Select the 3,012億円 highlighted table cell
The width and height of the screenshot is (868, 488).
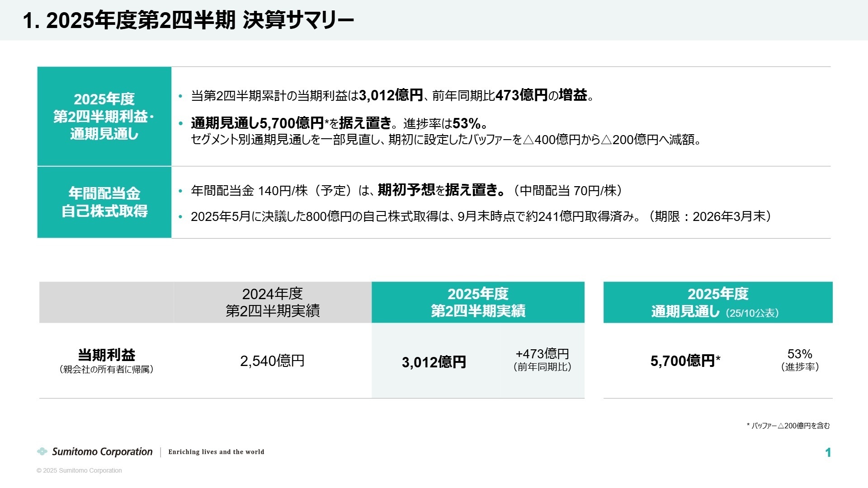point(434,361)
